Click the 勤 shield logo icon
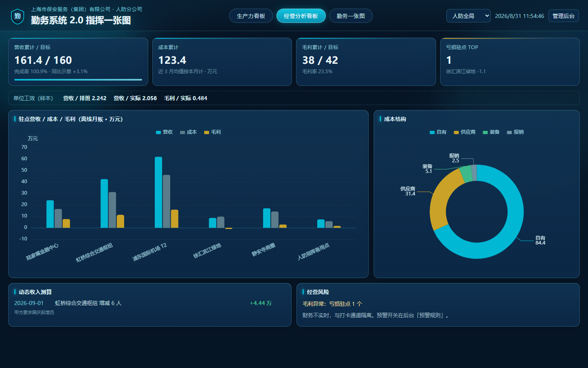 point(18,16)
